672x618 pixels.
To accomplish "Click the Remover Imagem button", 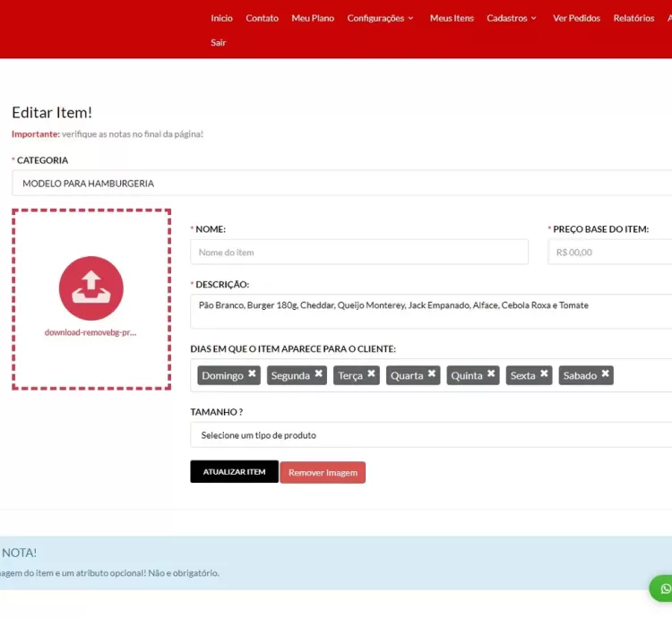I will (323, 473).
